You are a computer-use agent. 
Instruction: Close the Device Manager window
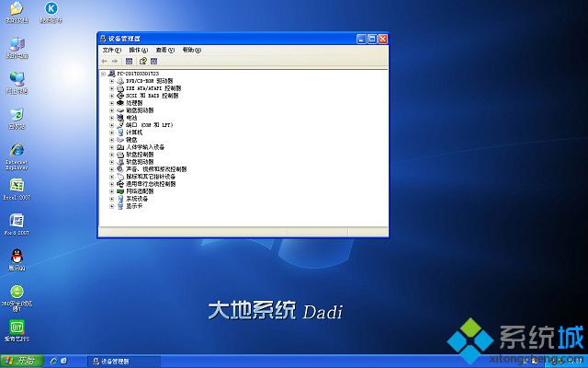click(383, 39)
